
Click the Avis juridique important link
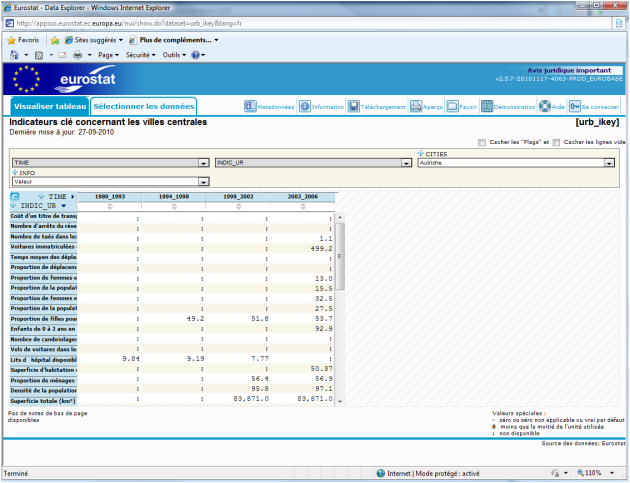point(569,70)
